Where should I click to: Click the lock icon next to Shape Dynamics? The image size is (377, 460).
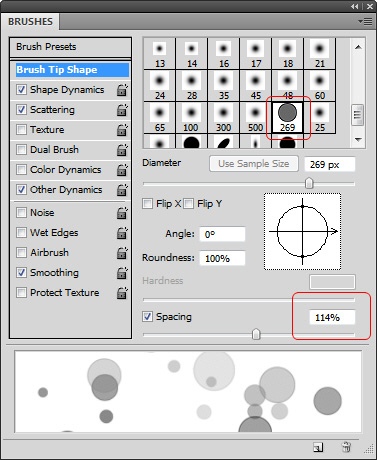[x=122, y=90]
